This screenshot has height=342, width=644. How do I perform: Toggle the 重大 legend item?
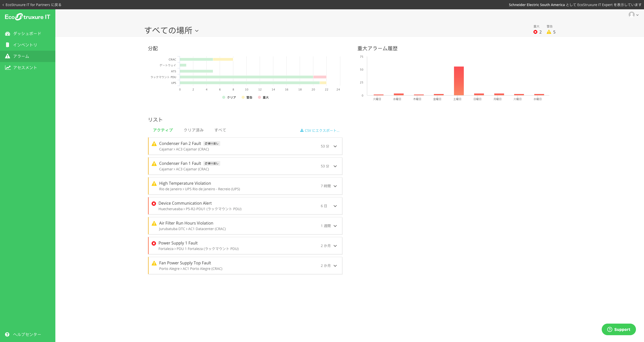point(263,97)
